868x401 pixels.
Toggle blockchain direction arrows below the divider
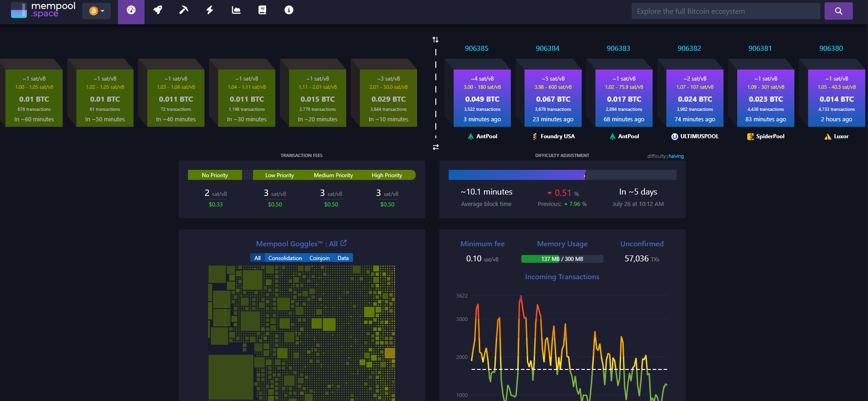point(436,147)
